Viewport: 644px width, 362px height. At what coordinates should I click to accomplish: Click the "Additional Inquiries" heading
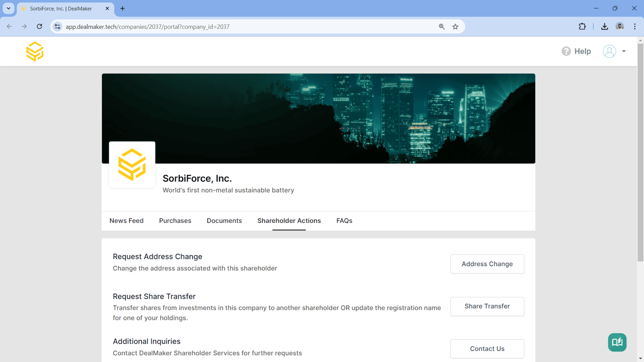pyautogui.click(x=146, y=341)
